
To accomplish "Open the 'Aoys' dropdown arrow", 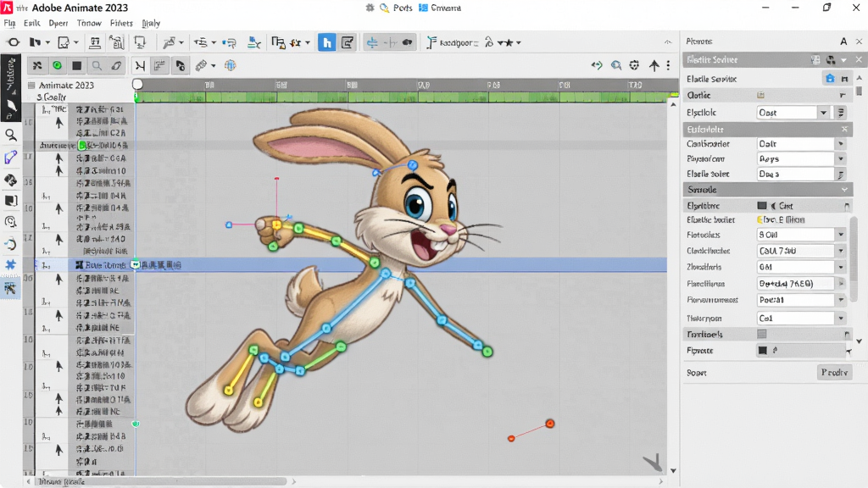I will (x=841, y=158).
